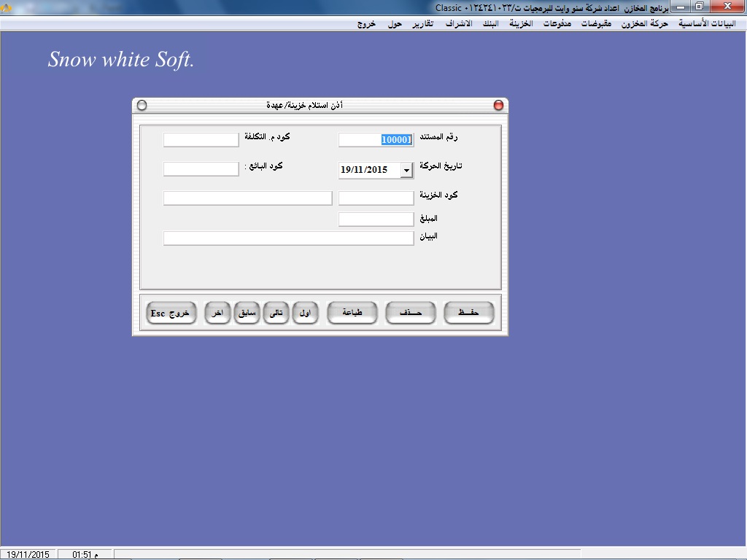Go to previous record with سابق button
The image size is (747, 560).
247,313
